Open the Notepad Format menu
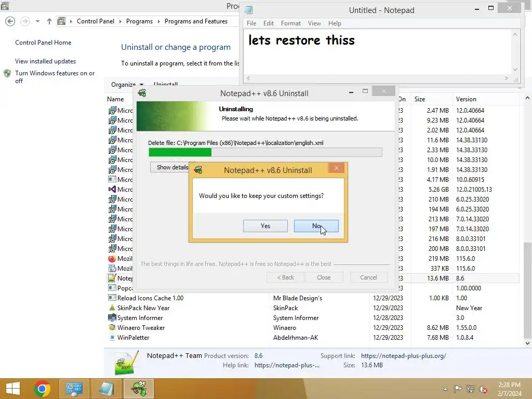This screenshot has width=532, height=399. (x=291, y=23)
